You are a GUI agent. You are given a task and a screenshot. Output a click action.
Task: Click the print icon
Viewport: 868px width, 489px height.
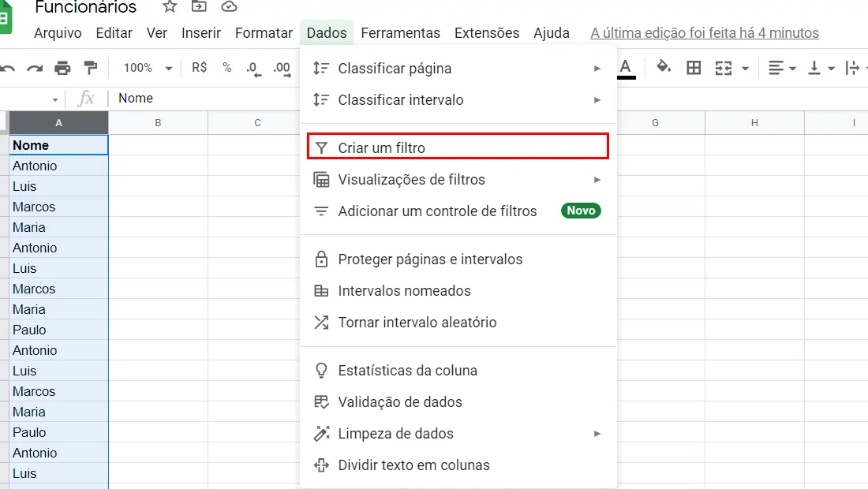tap(62, 68)
